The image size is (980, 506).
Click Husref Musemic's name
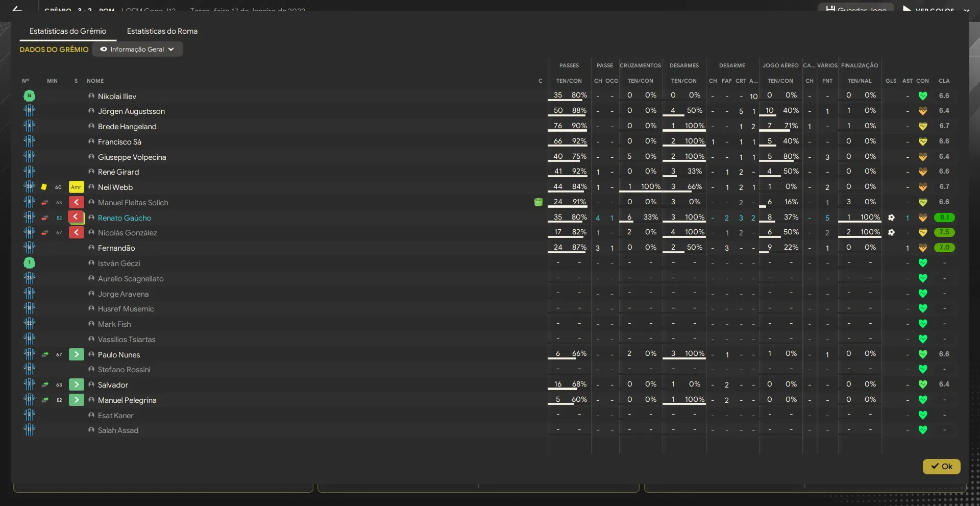[126, 309]
